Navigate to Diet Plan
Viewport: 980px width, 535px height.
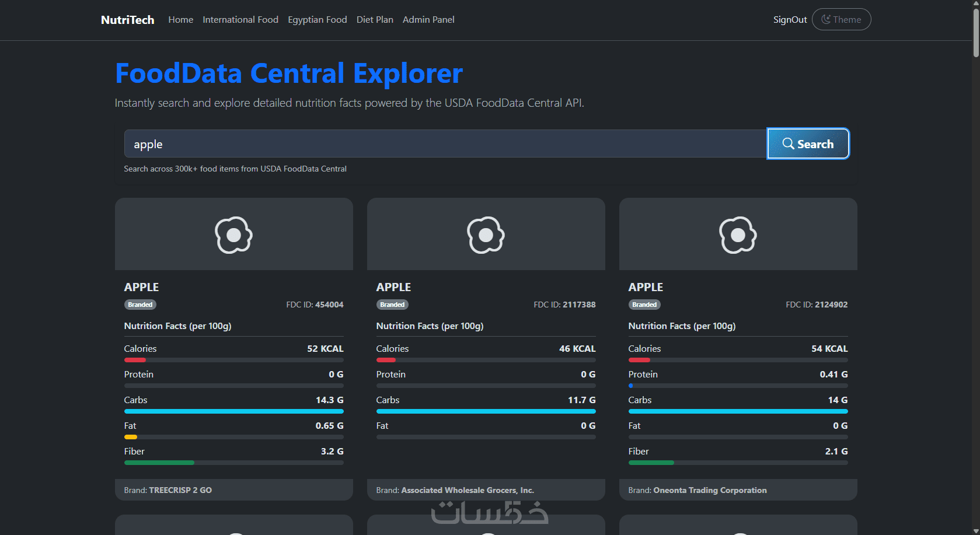pyautogui.click(x=375, y=20)
